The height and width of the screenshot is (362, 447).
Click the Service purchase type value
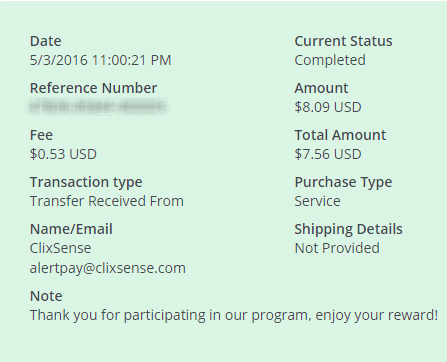317,201
